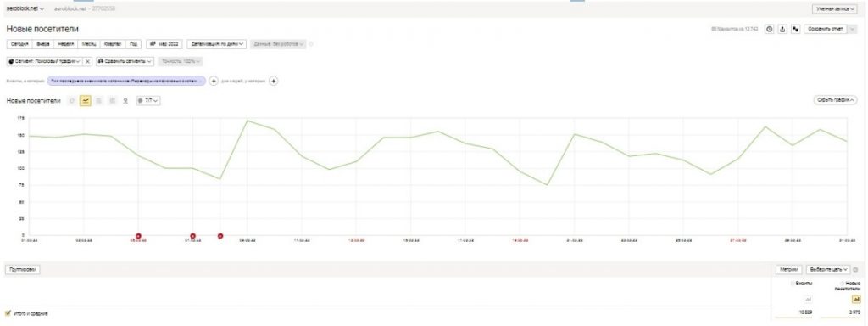
Task: Click the Сохранить отчет button
Action: (x=825, y=29)
